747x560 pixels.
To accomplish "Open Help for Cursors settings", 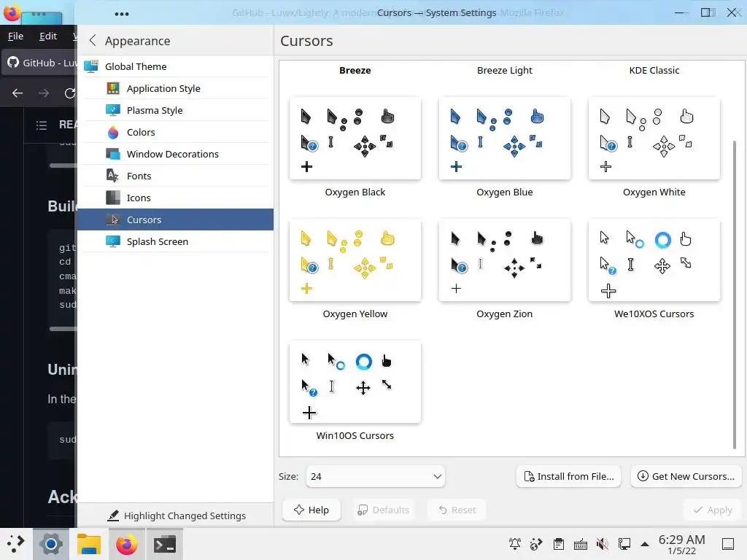I will [311, 510].
